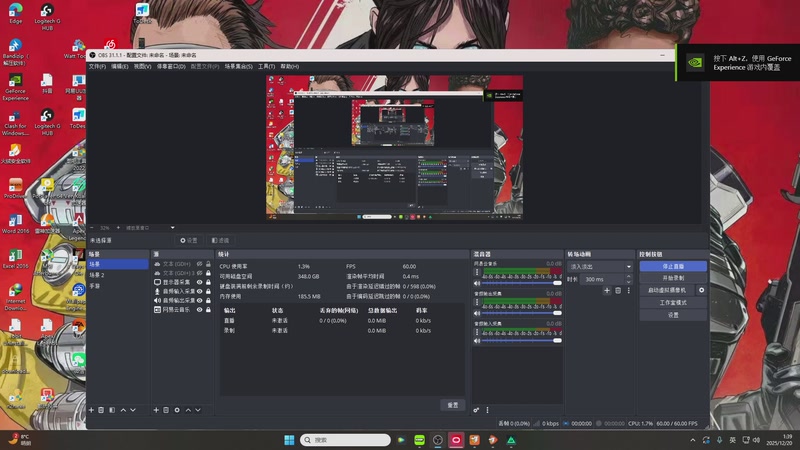
Task: Open the 帮助(H) menu
Action: [289, 66]
